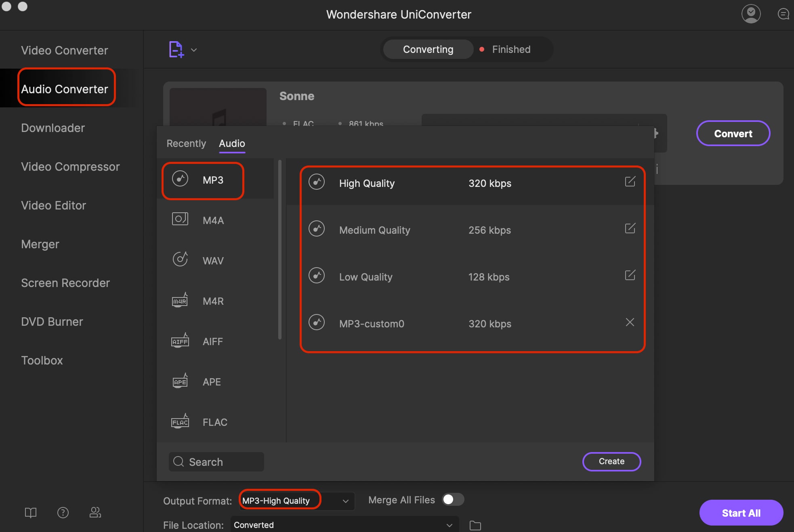Click the Video Converter sidebar icon
794x532 pixels.
coord(63,49)
